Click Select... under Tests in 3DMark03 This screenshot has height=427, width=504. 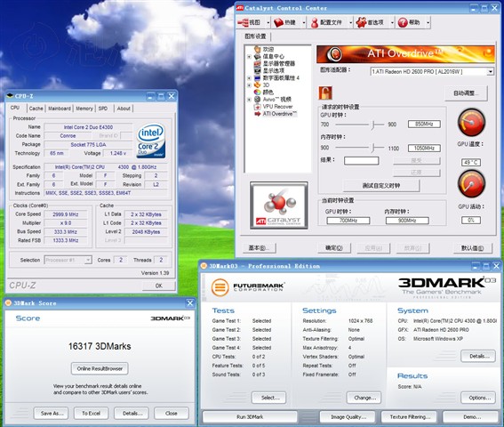point(269,398)
